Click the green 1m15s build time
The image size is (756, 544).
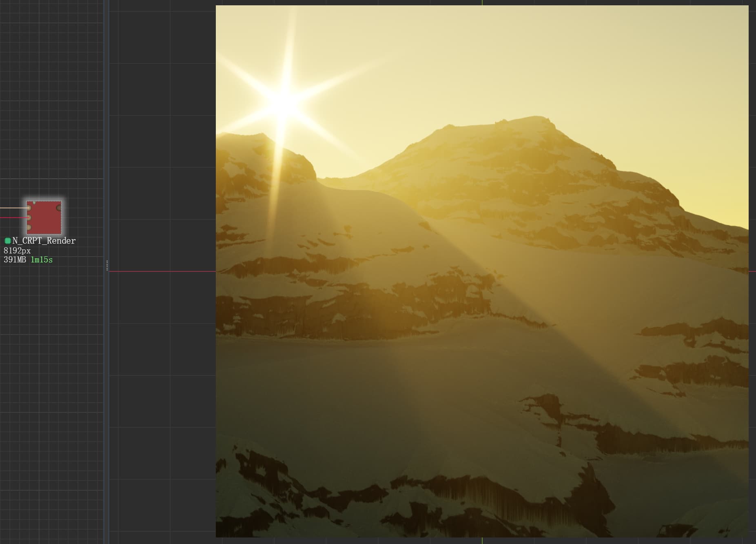point(42,260)
